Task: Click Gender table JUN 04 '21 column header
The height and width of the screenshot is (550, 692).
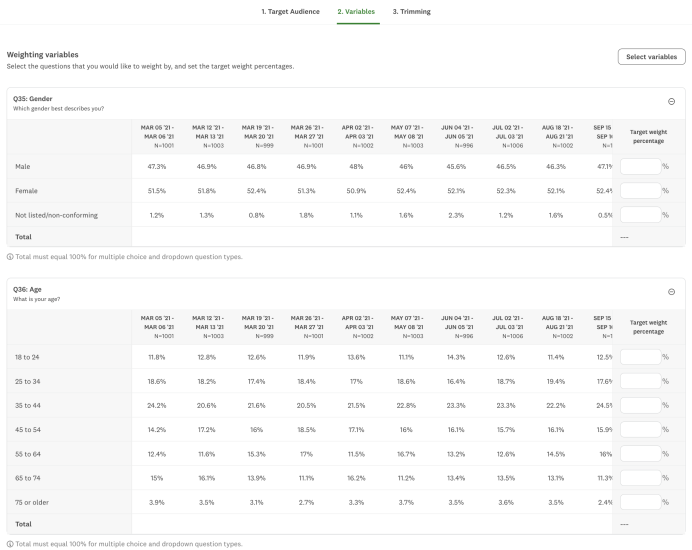Action: pos(457,136)
